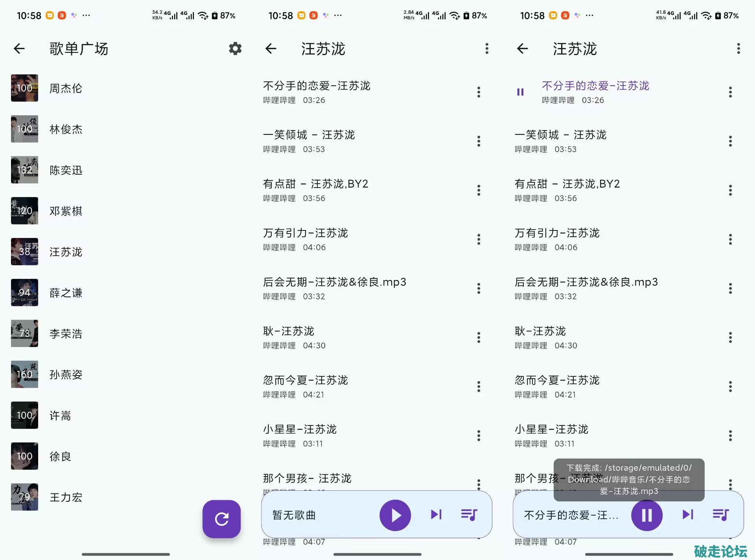The image size is (755, 560).
Task: Go back from the 歌单广场 screen
Action: [19, 49]
